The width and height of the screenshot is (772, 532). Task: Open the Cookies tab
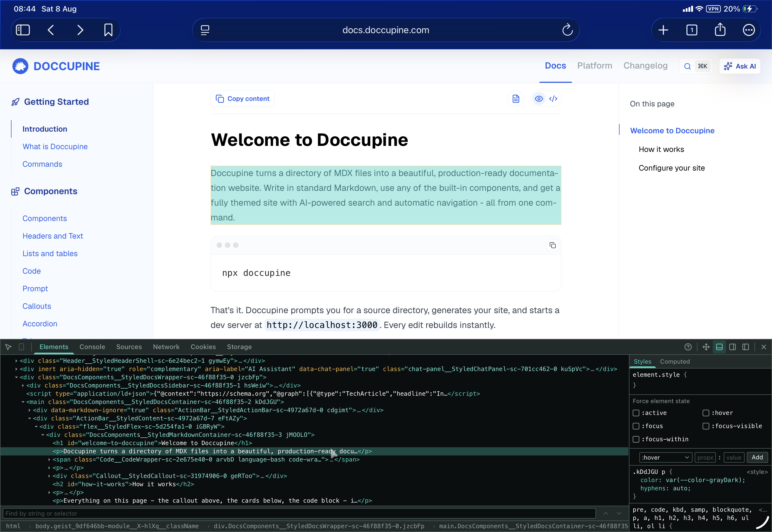(x=203, y=347)
